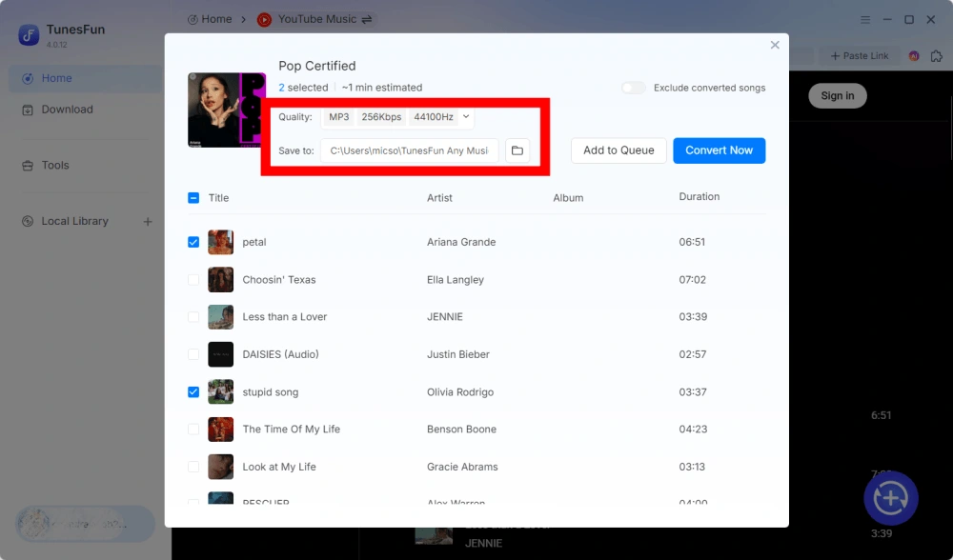Click the 256Kbps bitrate tag
This screenshot has height=560, width=953.
click(381, 116)
